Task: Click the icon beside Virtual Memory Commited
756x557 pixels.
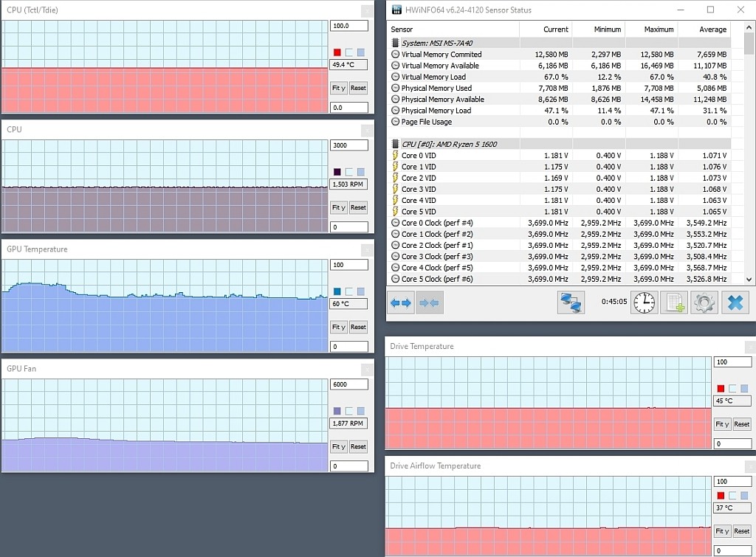Action: pos(396,55)
